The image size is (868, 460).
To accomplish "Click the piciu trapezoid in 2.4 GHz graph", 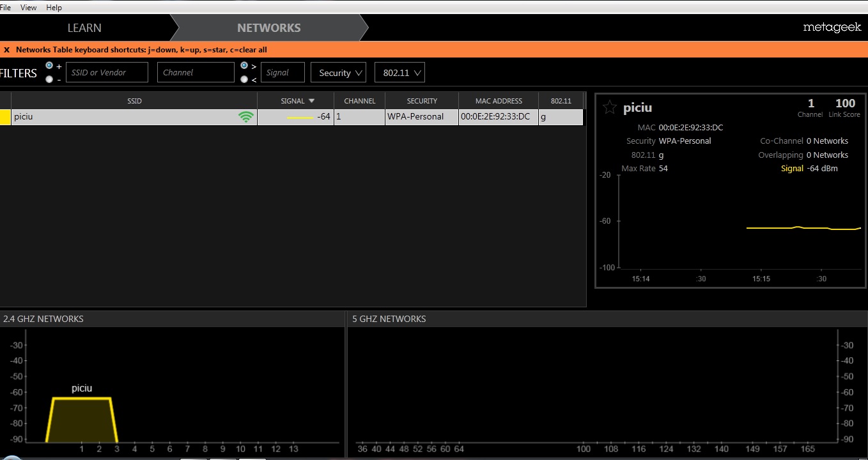I will pos(82,420).
